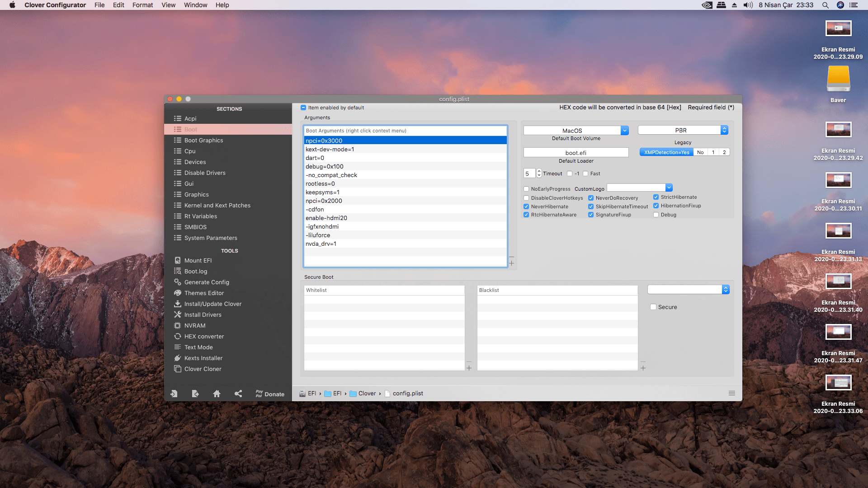Open Kexts Installer tool

(203, 358)
